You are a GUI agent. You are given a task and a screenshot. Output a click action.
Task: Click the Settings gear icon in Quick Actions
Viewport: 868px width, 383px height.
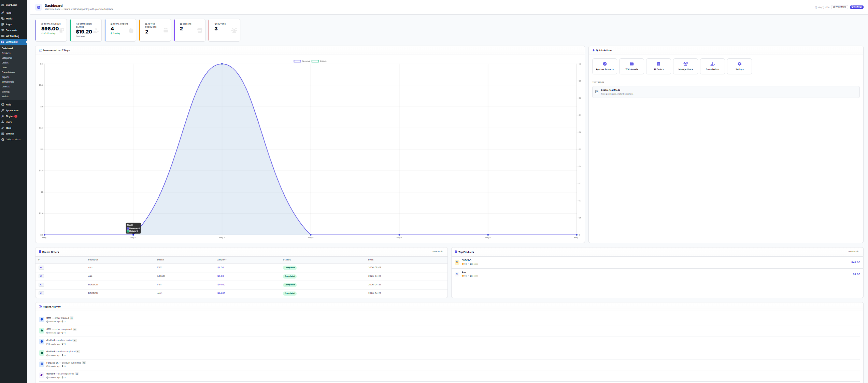pos(739,64)
